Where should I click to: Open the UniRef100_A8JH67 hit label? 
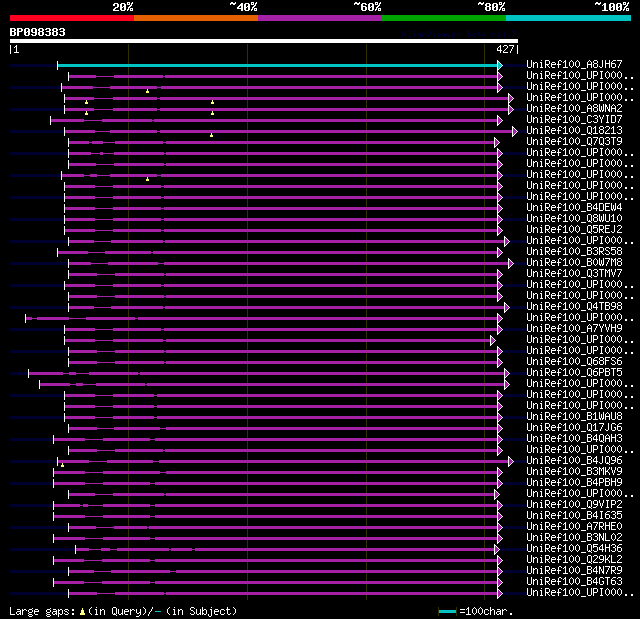(x=574, y=64)
